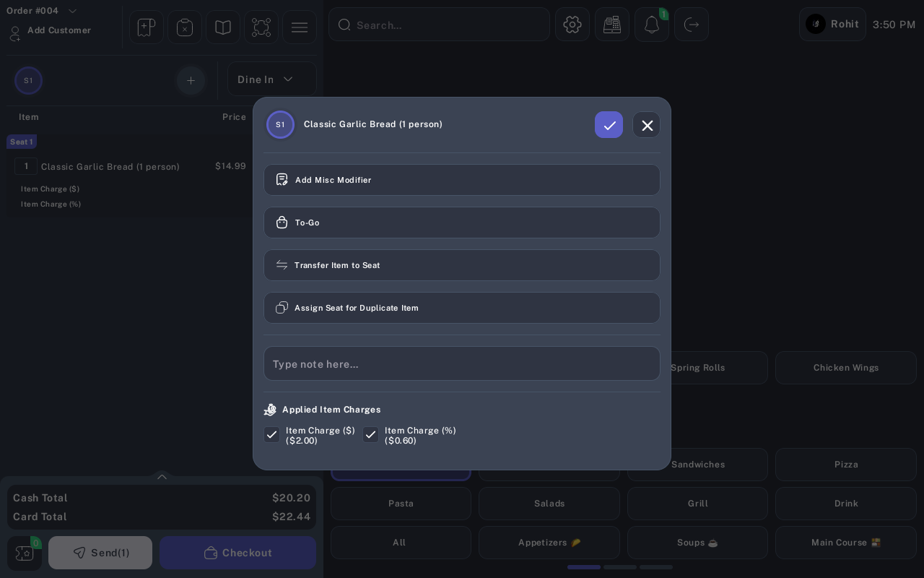Mark the item as To-Go

[462, 223]
